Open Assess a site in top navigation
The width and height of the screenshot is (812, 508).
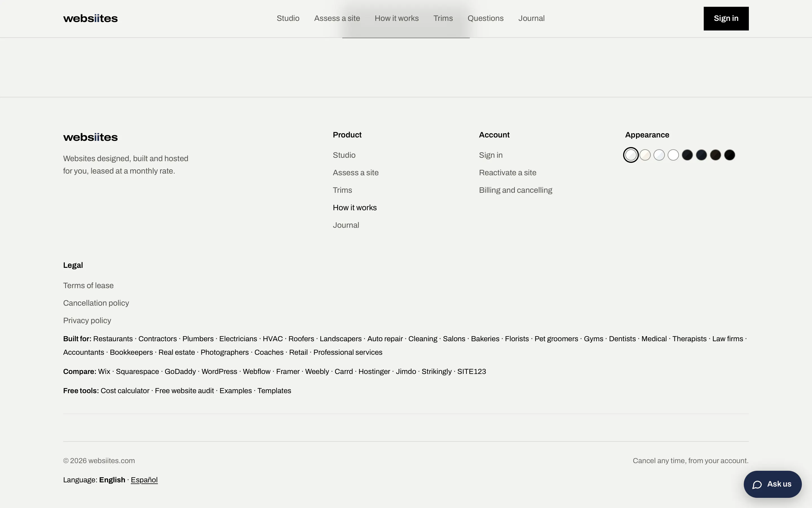[x=337, y=18]
